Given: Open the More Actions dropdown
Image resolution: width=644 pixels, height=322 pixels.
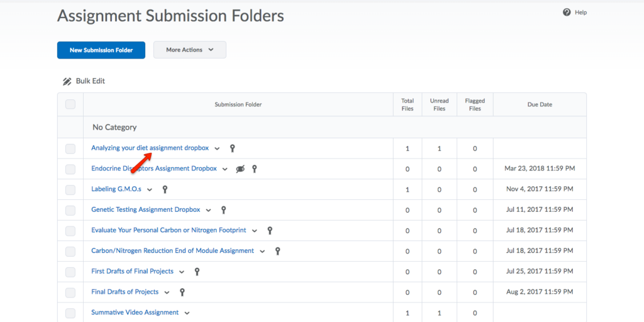Looking at the screenshot, I should [x=189, y=50].
